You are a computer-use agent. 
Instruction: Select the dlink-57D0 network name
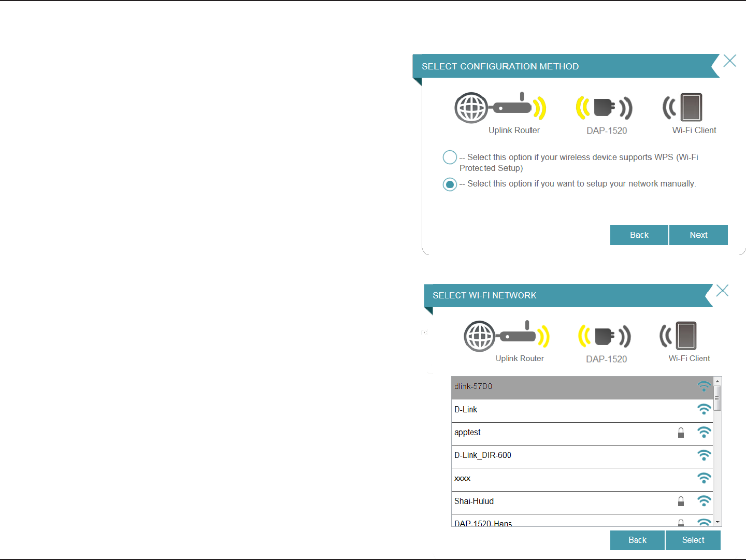[x=474, y=386]
